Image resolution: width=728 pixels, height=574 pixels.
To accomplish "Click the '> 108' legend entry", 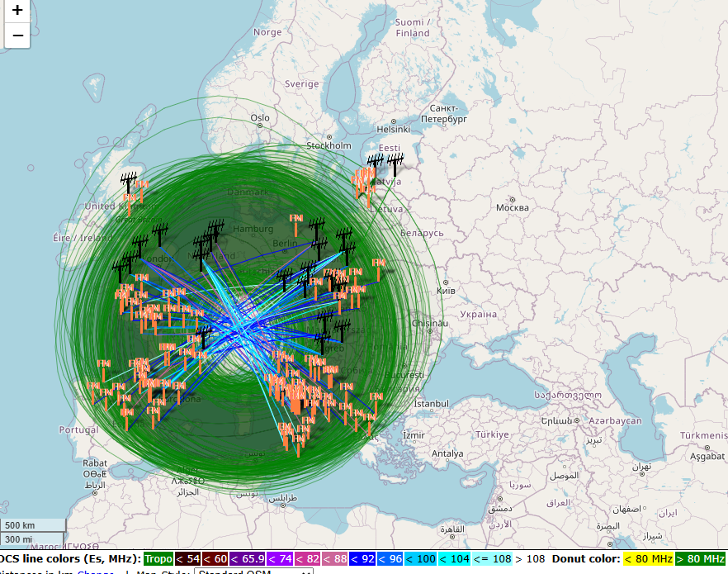I will click(530, 558).
